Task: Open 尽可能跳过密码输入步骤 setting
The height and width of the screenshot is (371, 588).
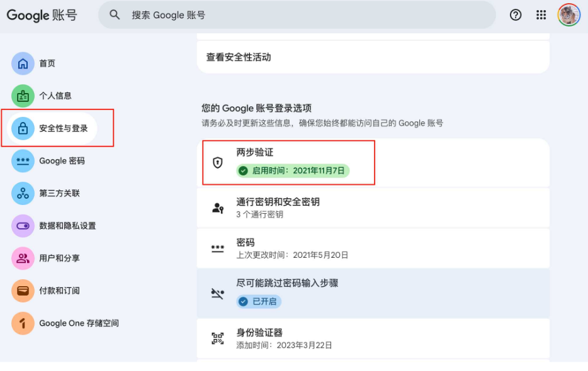Action: pos(373,292)
